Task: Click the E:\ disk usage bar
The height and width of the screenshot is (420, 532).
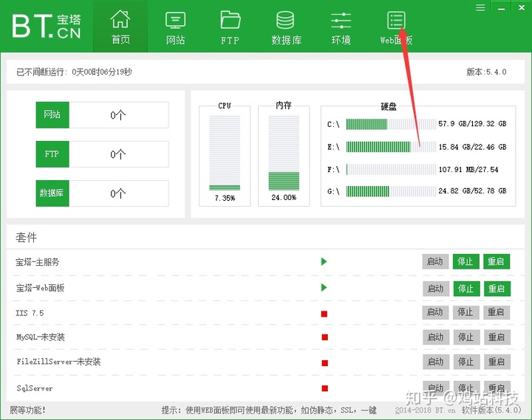Action: click(391, 147)
